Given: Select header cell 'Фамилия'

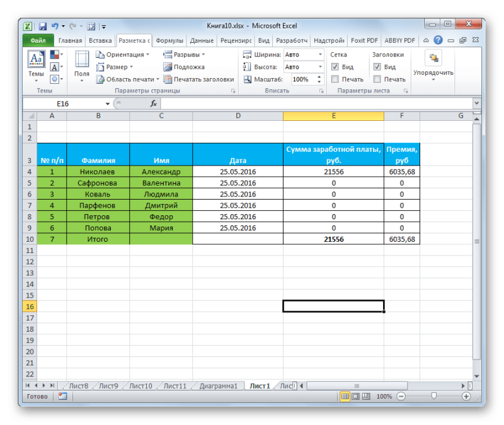Looking at the screenshot, I should click(x=98, y=154).
